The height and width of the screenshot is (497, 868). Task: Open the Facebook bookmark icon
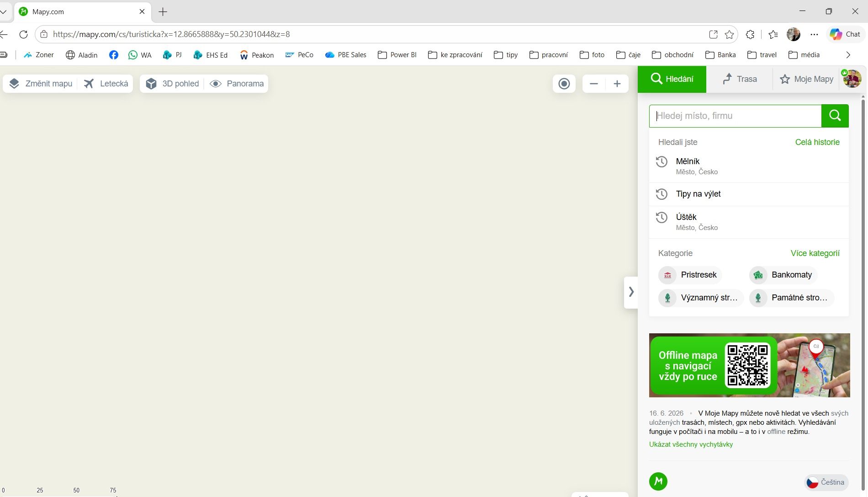point(114,55)
